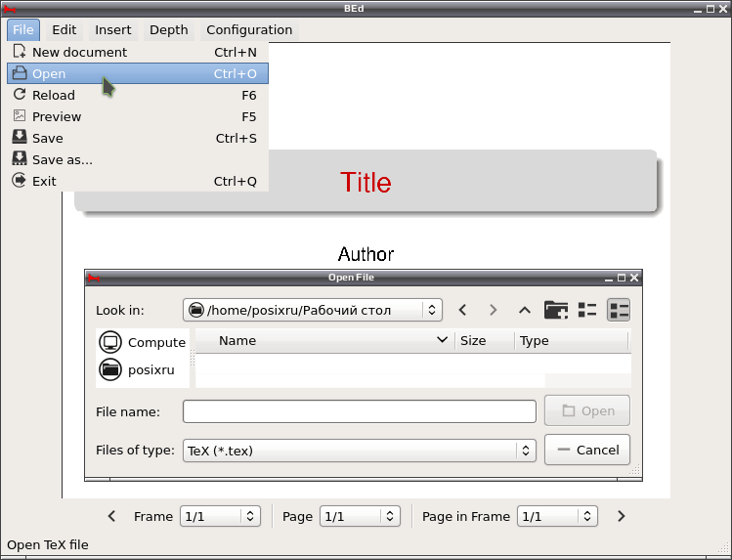The image size is (732, 560).
Task: Click the New document page icon
Action: tap(20, 52)
